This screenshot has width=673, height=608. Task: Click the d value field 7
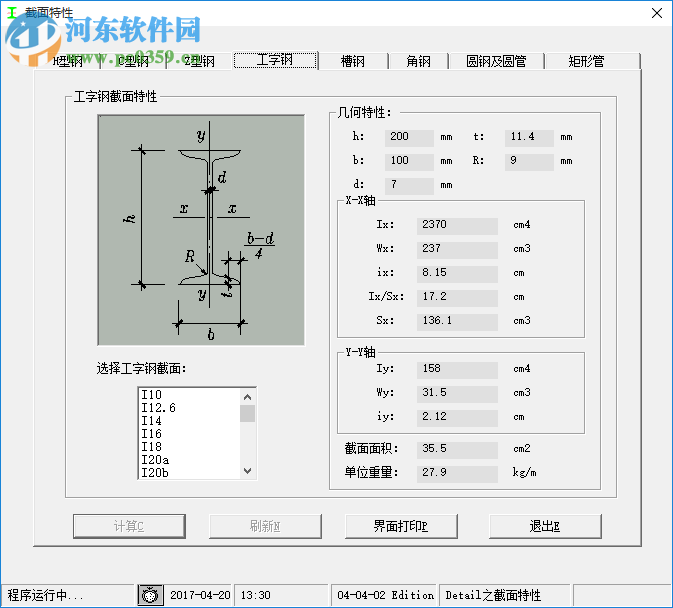(x=409, y=185)
